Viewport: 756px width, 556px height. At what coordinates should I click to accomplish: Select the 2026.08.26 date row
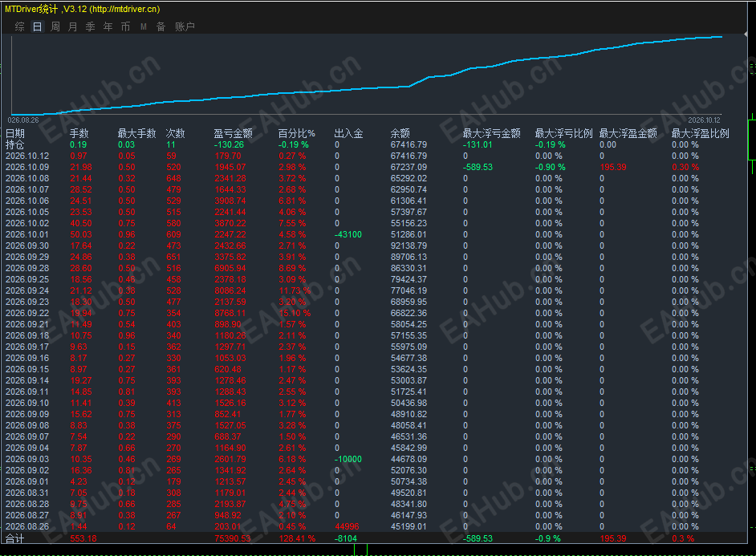(x=27, y=526)
